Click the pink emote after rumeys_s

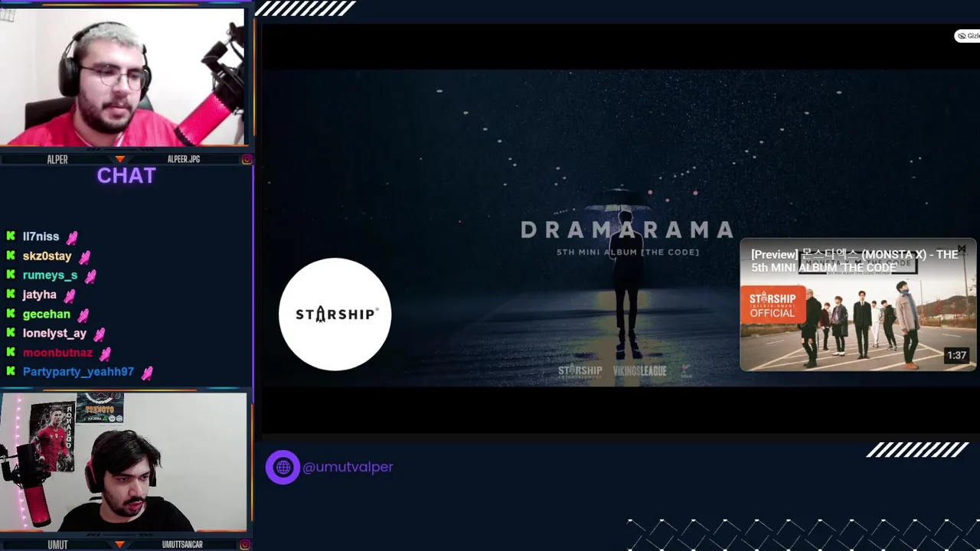[x=90, y=276]
